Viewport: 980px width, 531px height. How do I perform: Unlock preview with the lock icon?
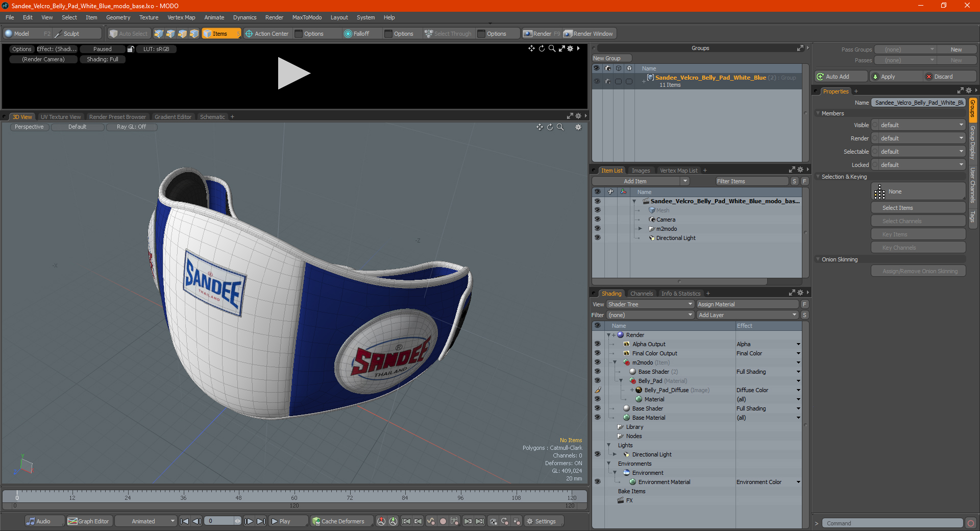(x=131, y=49)
